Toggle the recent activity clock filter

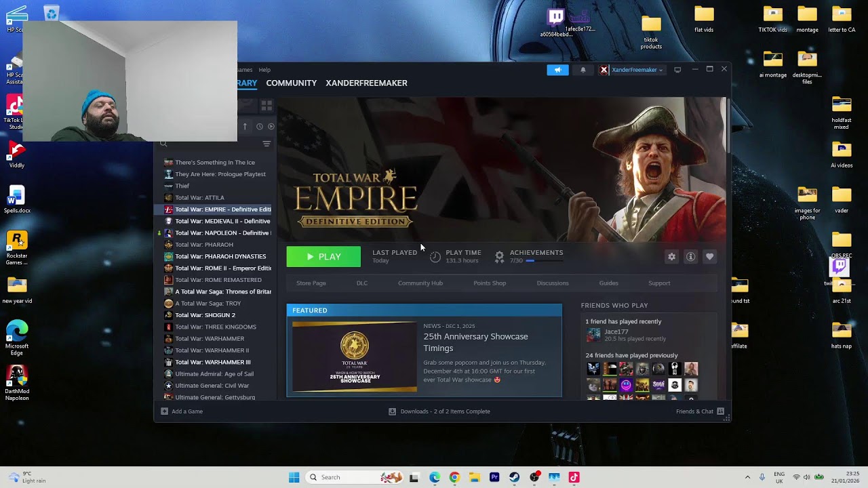click(259, 127)
